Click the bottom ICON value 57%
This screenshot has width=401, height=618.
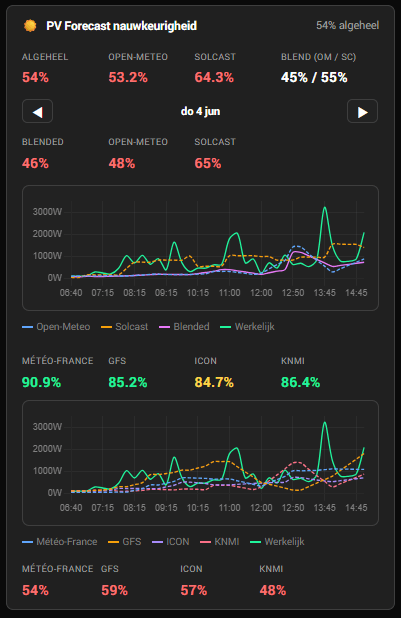coord(194,590)
